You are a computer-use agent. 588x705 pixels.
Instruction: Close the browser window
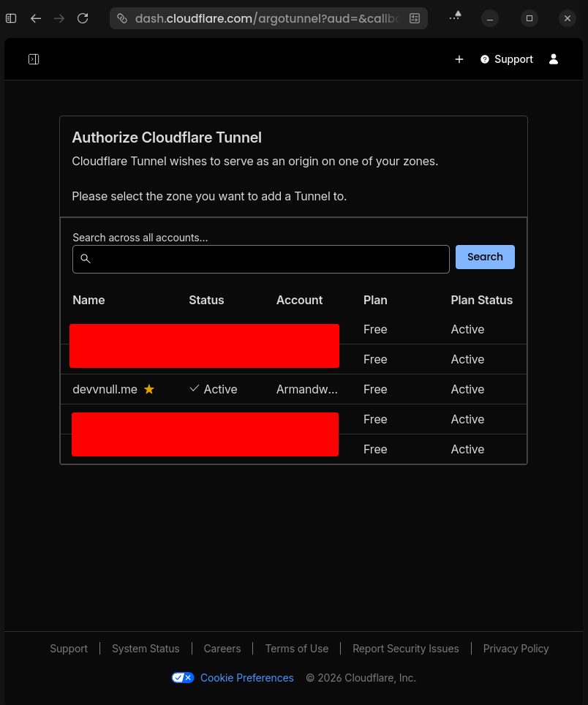pos(568,18)
